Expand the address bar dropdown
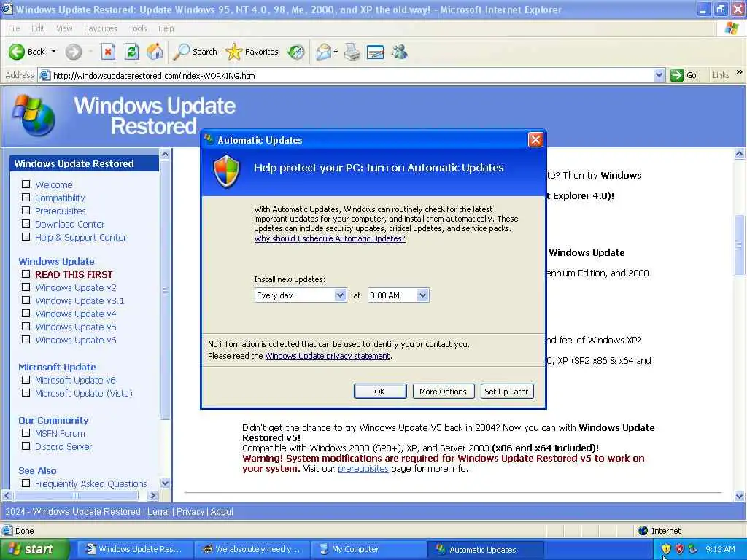747x560 pixels. [x=659, y=75]
